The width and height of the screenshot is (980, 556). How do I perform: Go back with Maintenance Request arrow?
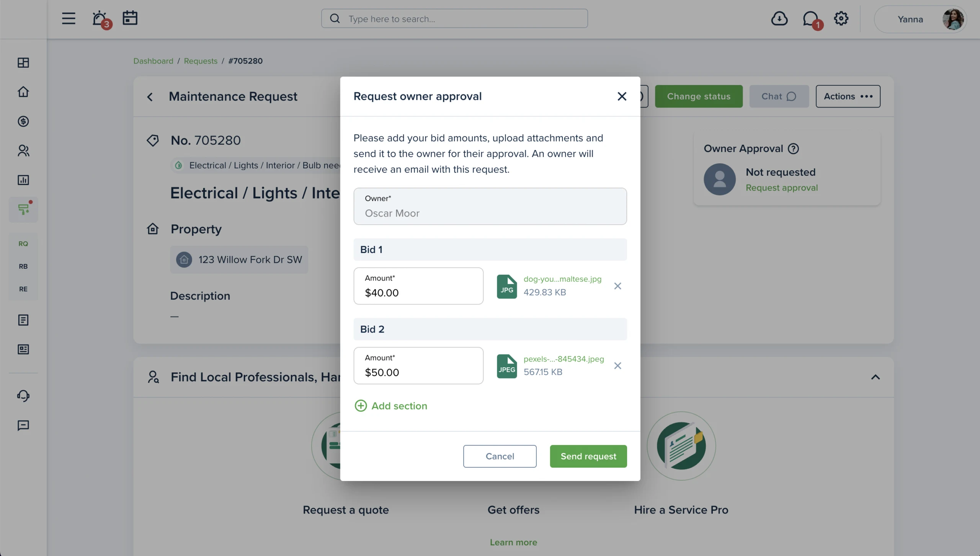pyautogui.click(x=150, y=97)
